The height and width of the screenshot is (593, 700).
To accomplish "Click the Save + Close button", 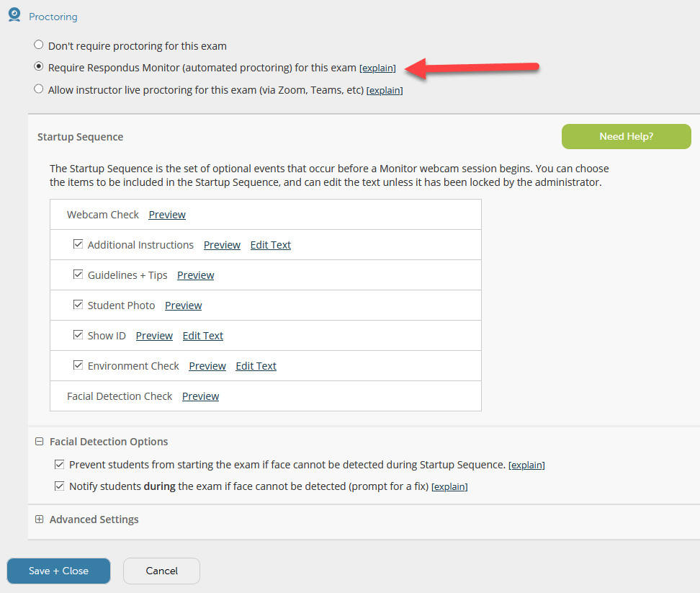I will pyautogui.click(x=58, y=571).
